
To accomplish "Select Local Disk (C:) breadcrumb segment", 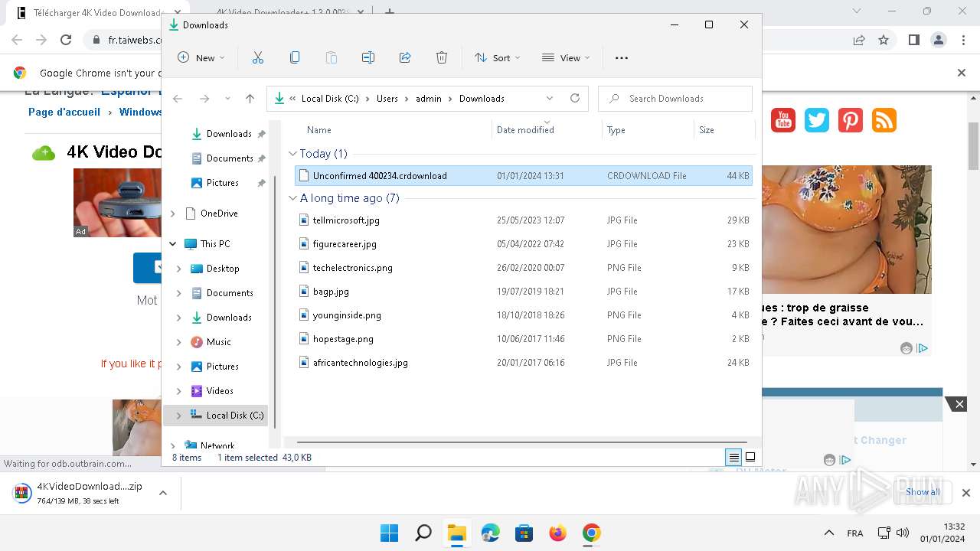I will click(x=330, y=98).
